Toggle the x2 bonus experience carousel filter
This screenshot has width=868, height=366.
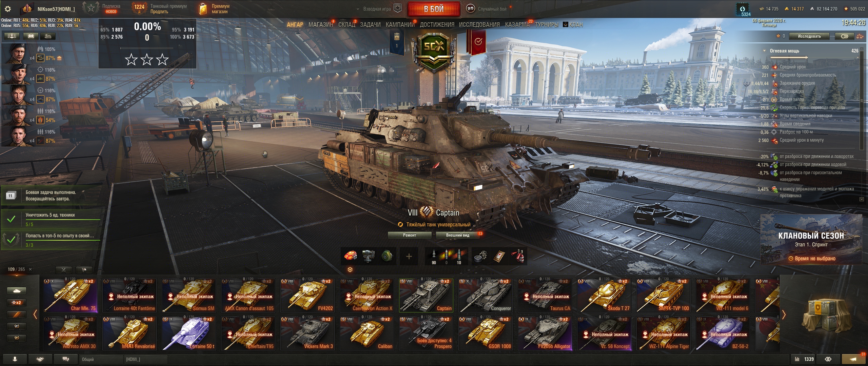click(16, 303)
